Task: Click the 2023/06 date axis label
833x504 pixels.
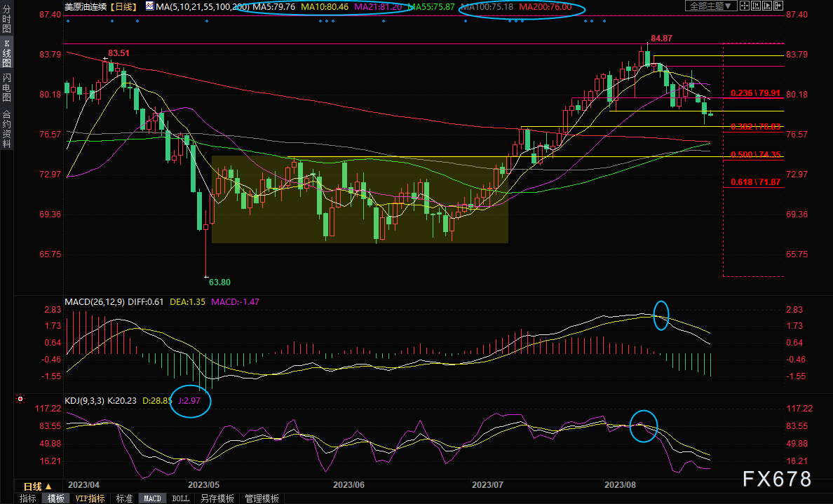Action: pos(348,485)
